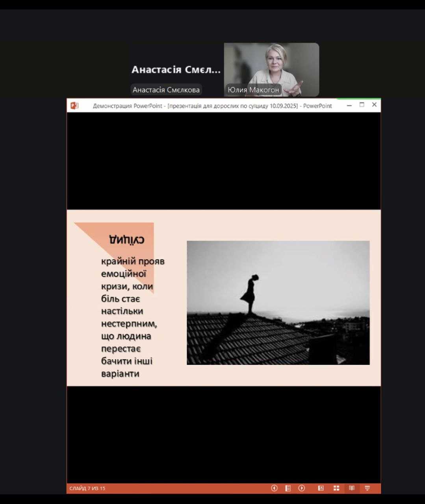Open Slide Sorter grid view
The width and height of the screenshot is (425, 504).
[x=336, y=488]
